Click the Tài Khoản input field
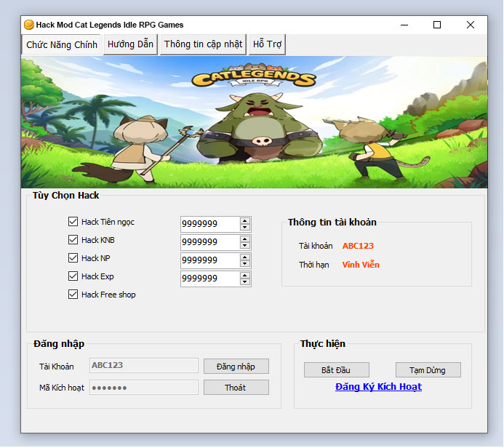Viewport: 504px width, 448px height. click(x=144, y=365)
